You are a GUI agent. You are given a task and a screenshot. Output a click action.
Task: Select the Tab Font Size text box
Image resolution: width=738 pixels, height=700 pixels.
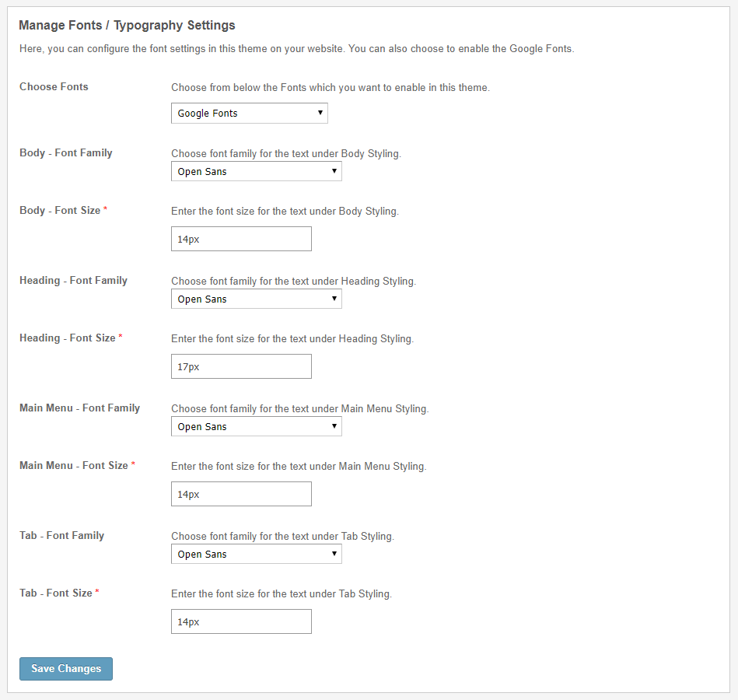pyautogui.click(x=241, y=622)
